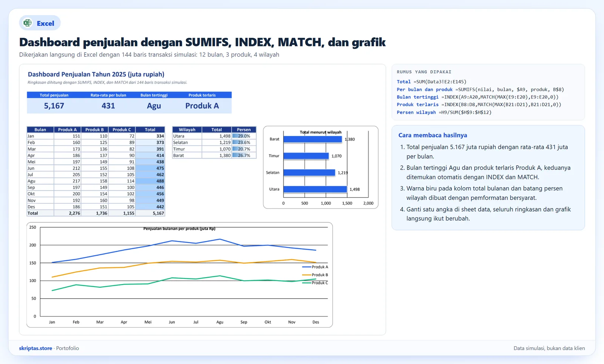Screen dimensions: 604x364
Task: Select the "Per bulan dan produk" SUMIFS formula line
Action: click(480, 89)
